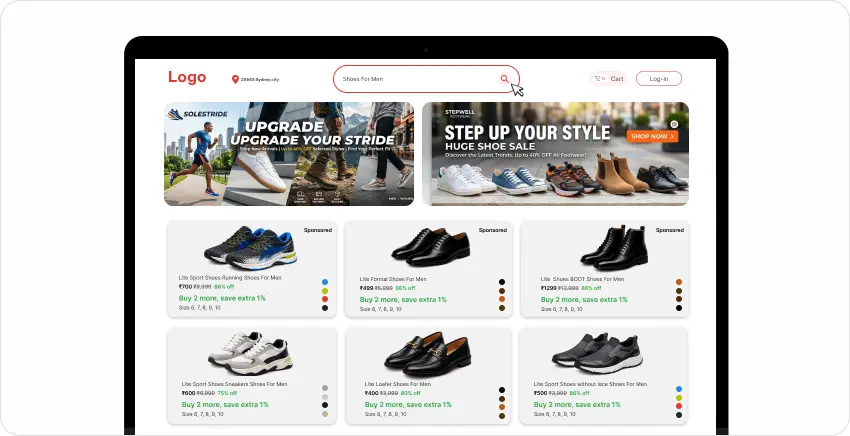Click Size 6, 7, 8, 9, 10 on Running Shoes card
This screenshot has width=850, height=436.
click(x=199, y=307)
